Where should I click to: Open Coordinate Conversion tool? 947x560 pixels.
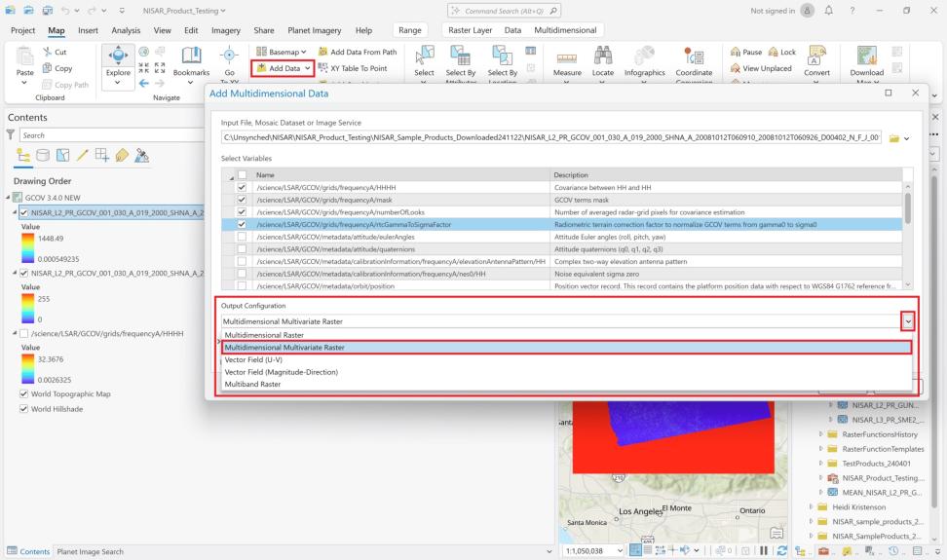(x=694, y=62)
